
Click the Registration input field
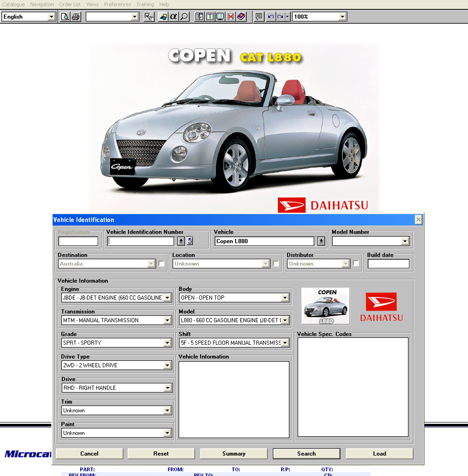78,241
